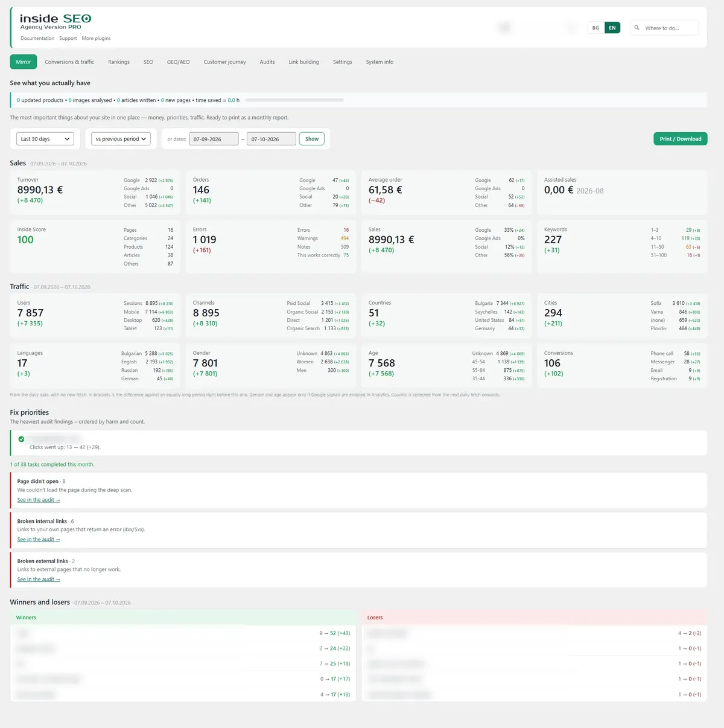The width and height of the screenshot is (724, 728).
Task: Click '1 of 38 tasks completed this month'
Action: [52, 464]
